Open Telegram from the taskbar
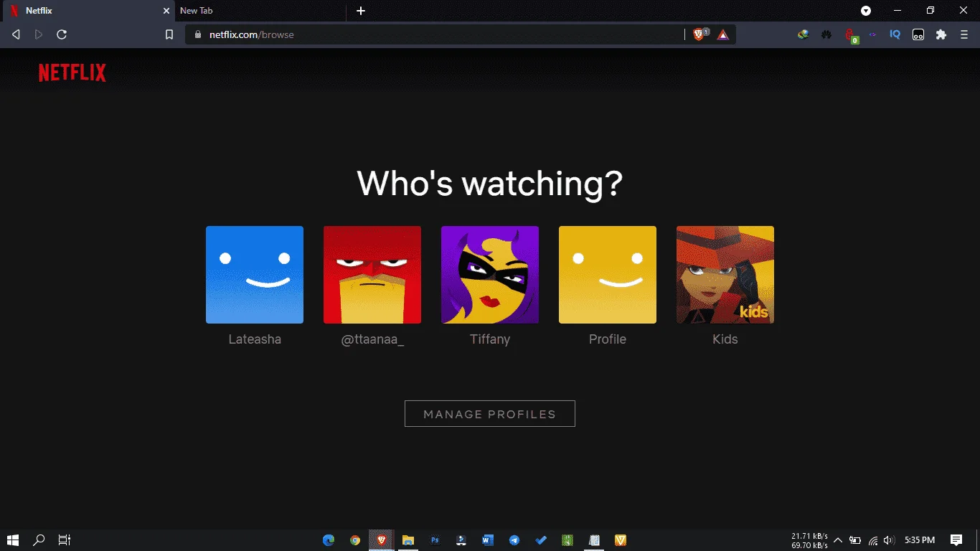 (514, 540)
